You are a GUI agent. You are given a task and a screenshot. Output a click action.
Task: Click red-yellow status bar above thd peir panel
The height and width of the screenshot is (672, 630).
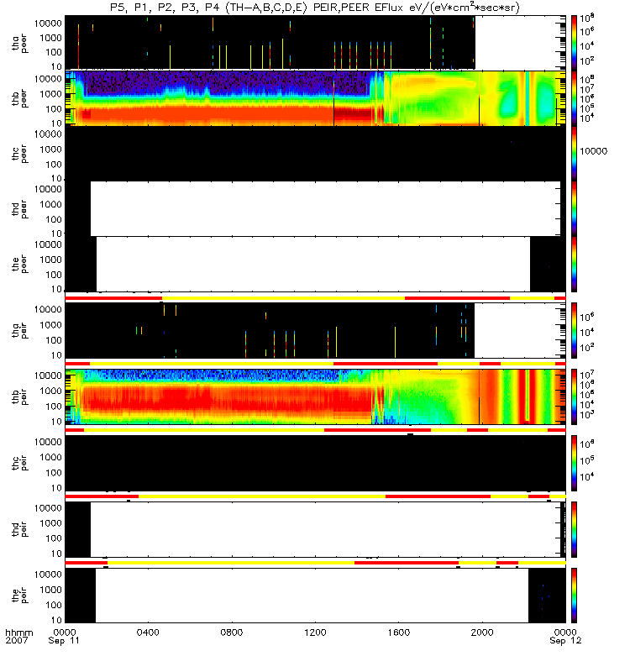pos(315,496)
